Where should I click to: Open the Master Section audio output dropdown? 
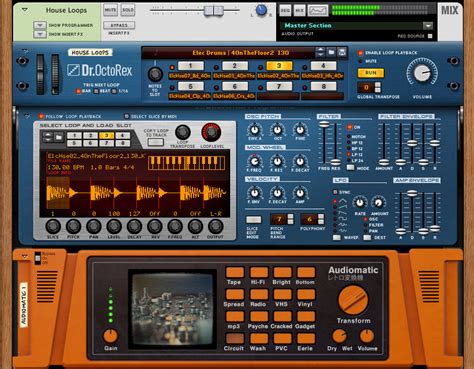click(x=428, y=26)
